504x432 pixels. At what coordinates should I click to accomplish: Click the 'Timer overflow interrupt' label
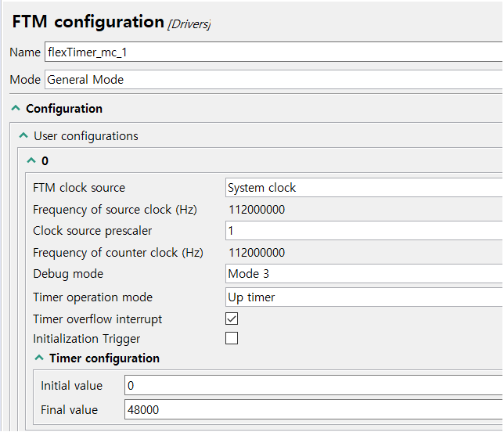click(x=97, y=319)
